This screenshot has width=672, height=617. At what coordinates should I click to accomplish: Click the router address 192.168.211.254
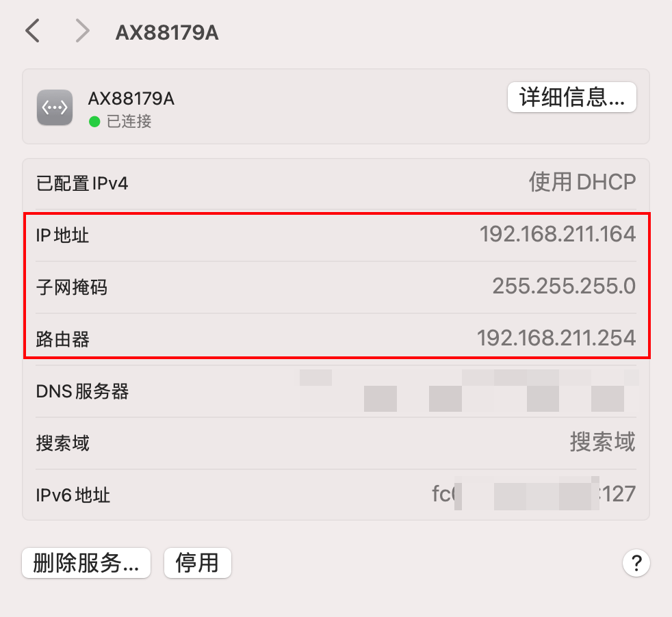point(556,338)
